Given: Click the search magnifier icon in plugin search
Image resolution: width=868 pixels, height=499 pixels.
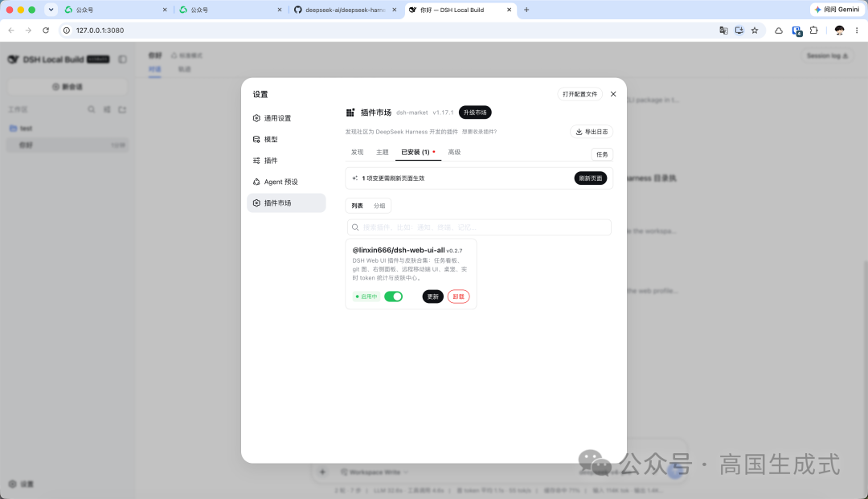Looking at the screenshot, I should pyautogui.click(x=355, y=227).
